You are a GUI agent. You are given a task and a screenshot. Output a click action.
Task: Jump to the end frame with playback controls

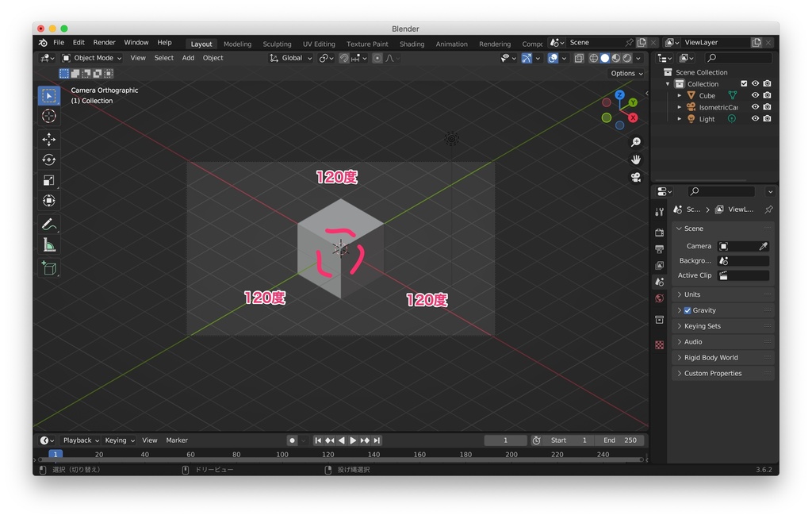pos(377,440)
